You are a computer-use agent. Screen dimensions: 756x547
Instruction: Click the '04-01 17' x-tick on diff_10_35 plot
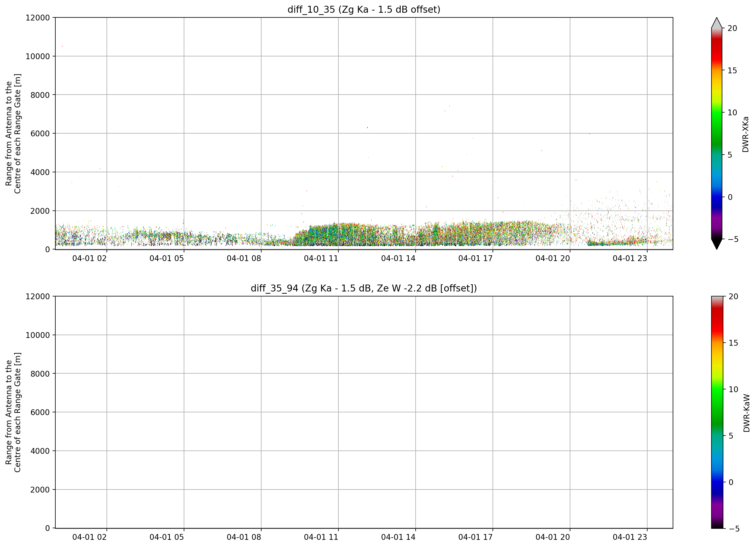475,259
